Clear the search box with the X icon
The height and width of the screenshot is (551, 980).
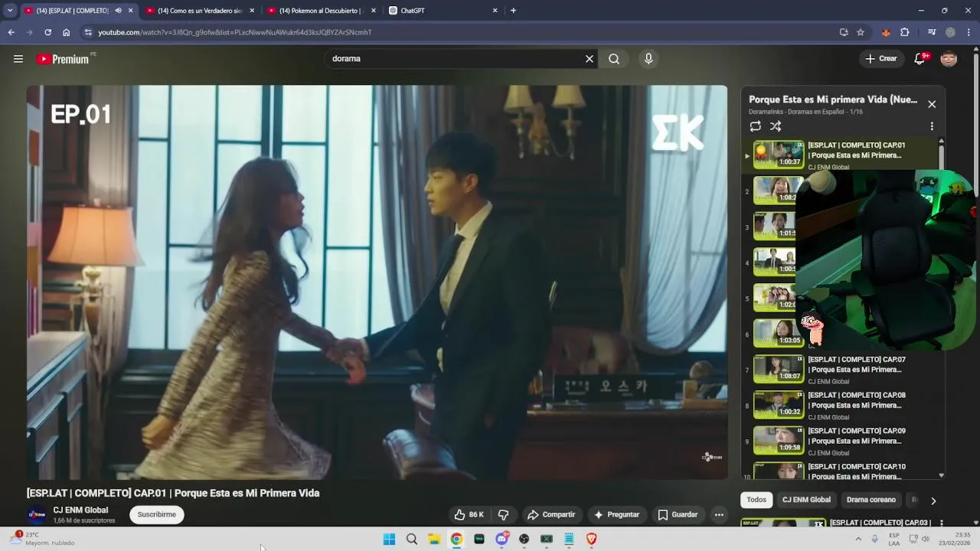(590, 59)
